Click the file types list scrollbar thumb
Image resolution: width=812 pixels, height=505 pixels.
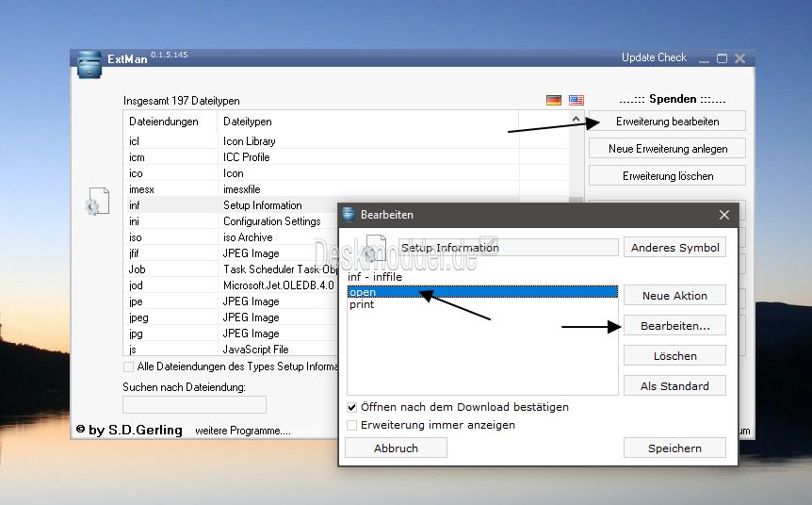576,200
